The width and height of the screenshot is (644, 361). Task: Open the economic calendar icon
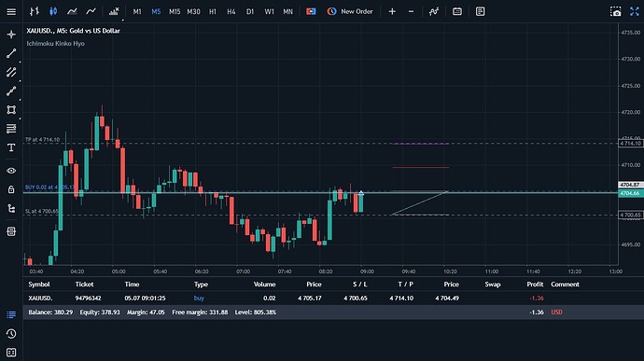pyautogui.click(x=457, y=11)
